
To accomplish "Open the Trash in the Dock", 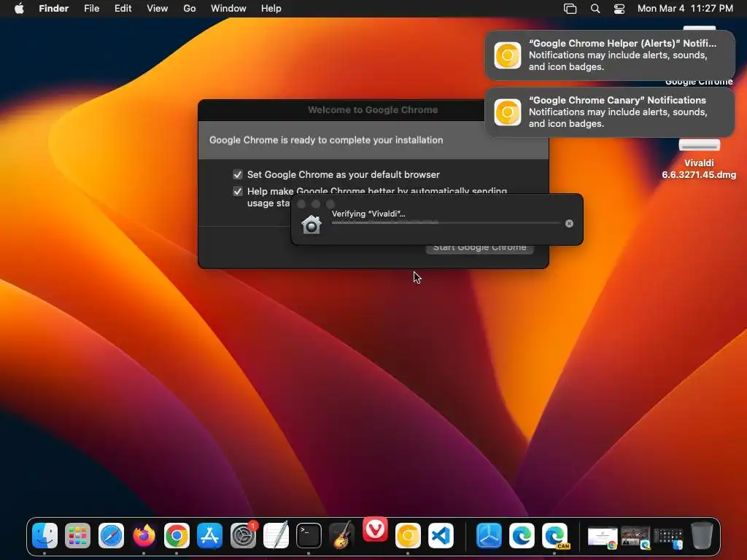I will coord(702,536).
